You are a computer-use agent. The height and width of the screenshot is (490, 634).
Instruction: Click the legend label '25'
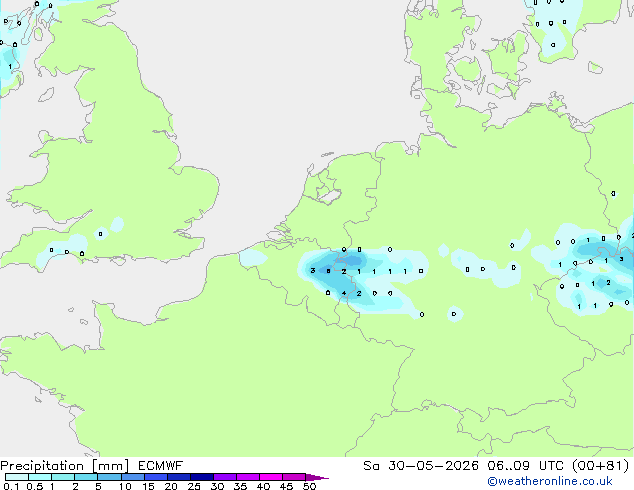tap(194, 486)
